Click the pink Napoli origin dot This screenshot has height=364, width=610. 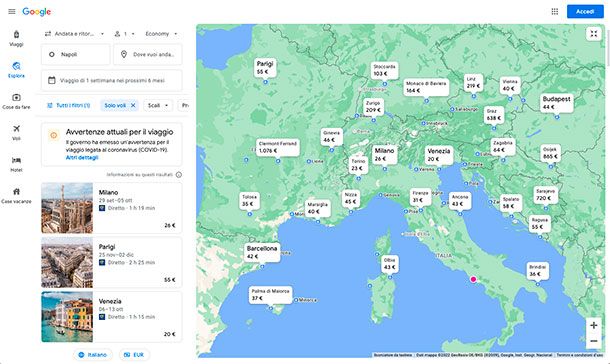(x=473, y=279)
